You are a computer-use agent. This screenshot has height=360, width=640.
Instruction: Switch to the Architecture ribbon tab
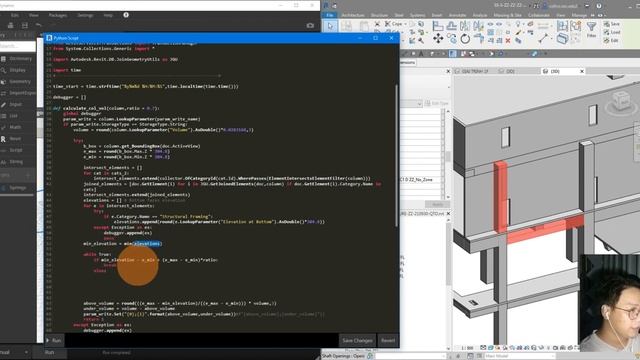pyautogui.click(x=353, y=15)
